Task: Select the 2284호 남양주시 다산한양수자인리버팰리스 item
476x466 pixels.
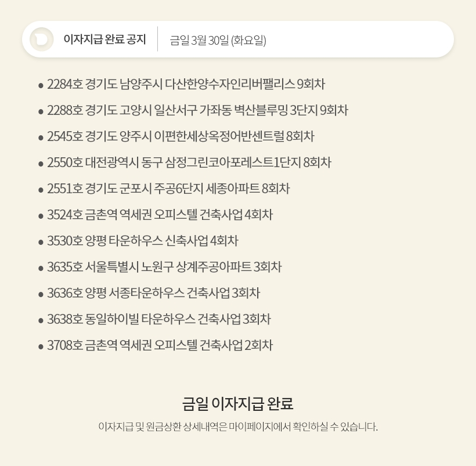Action: tap(186, 84)
